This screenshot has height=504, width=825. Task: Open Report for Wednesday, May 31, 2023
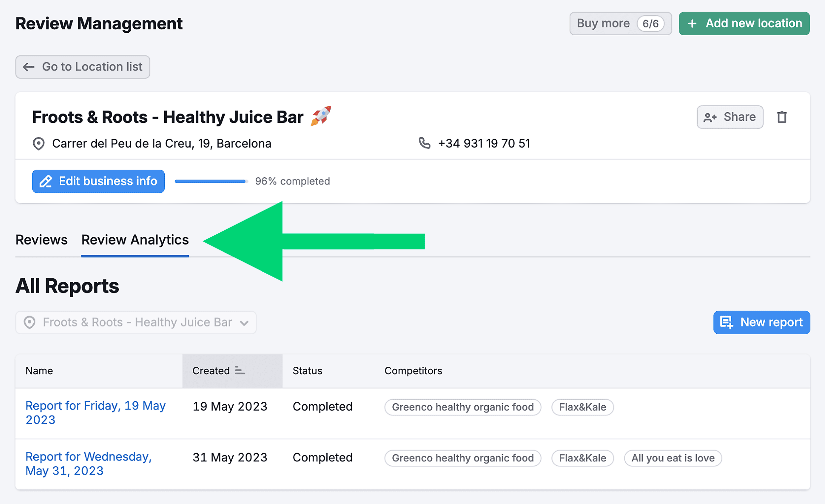pos(89,463)
